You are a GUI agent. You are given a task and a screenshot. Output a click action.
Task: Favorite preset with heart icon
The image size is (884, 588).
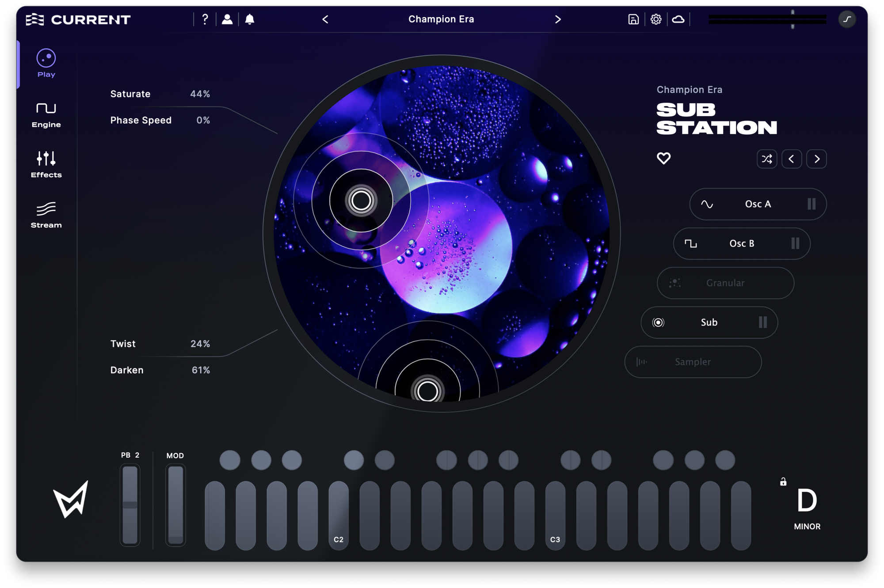[x=663, y=158]
